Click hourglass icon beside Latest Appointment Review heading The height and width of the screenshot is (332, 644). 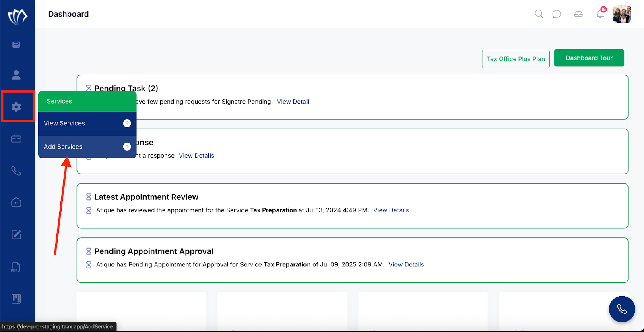tap(89, 197)
